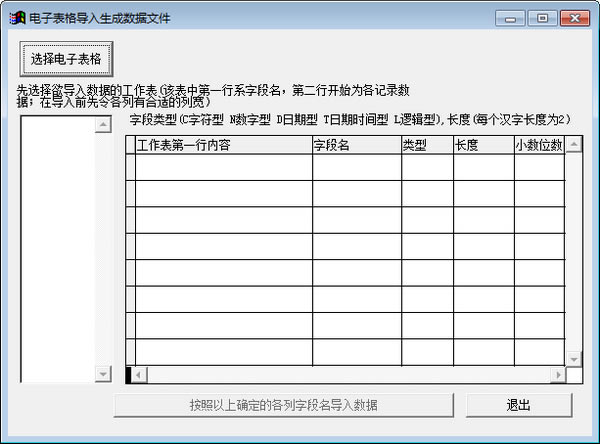Select the 字段名 column header

[356, 145]
